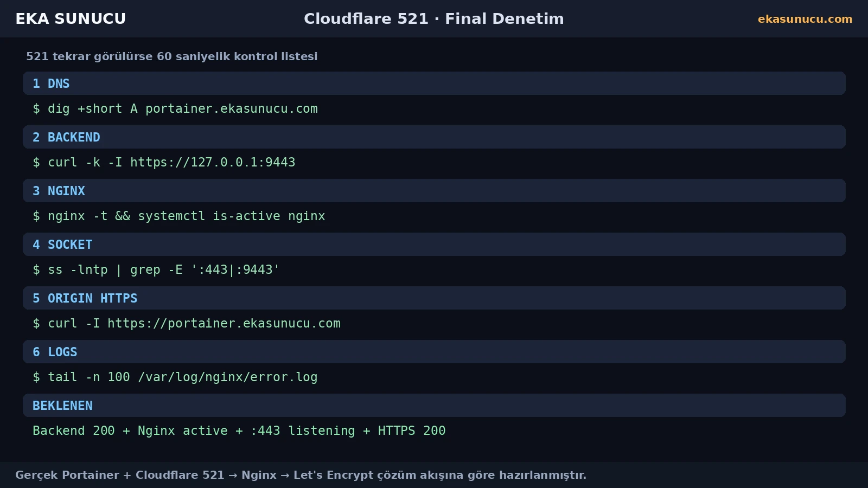Select the dig +short A portainer command
Viewport: 868px width, 488px height.
pyautogui.click(x=175, y=108)
